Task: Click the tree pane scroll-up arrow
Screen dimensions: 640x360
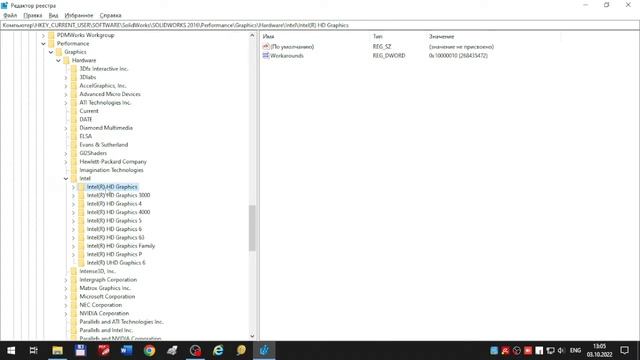Action: [x=252, y=36]
